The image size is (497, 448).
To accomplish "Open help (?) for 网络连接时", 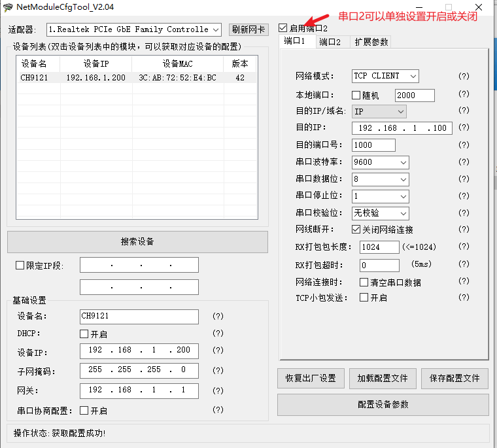I will (x=464, y=281).
